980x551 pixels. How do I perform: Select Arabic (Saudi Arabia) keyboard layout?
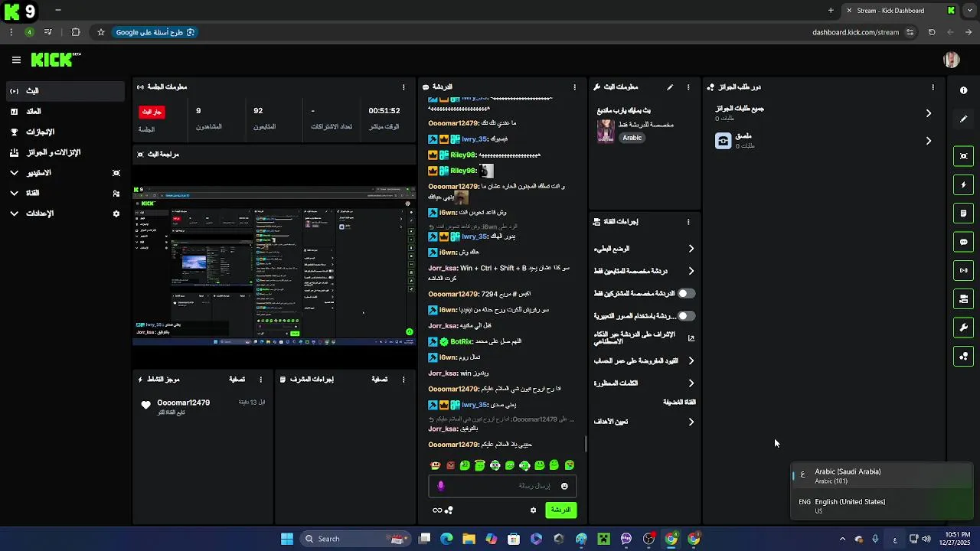point(883,476)
